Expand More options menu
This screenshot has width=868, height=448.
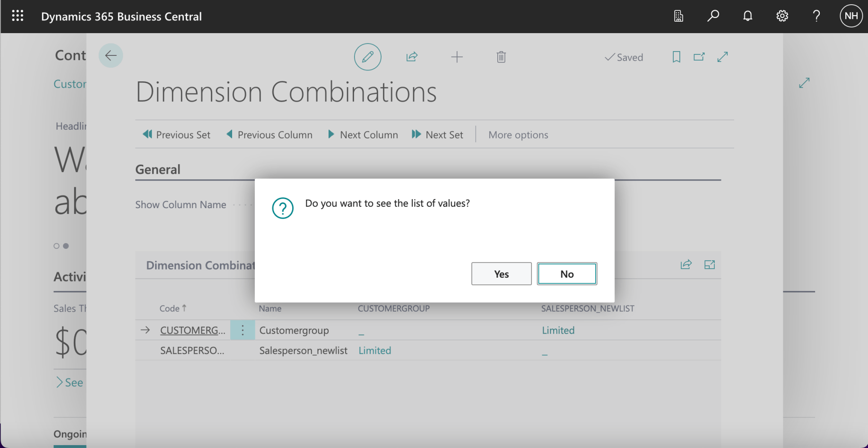518,135
